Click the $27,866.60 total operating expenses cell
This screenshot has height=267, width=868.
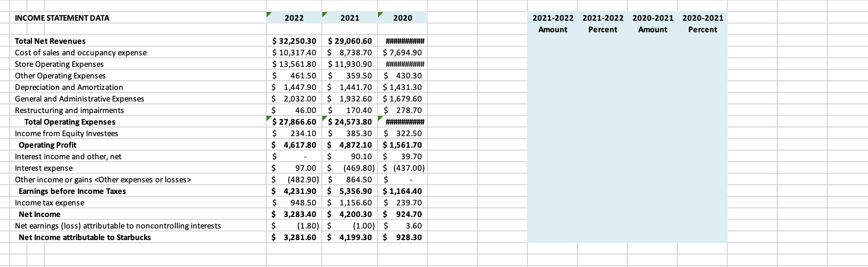294,122
